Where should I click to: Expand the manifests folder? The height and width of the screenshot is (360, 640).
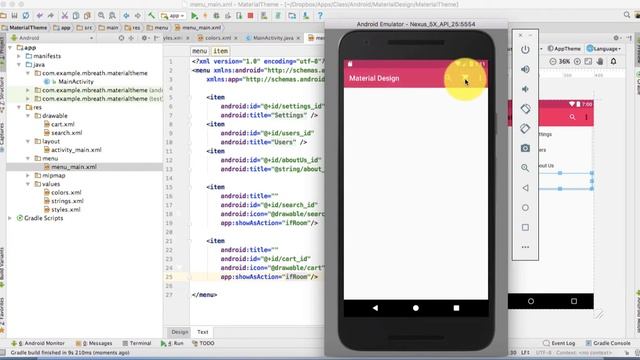19,56
